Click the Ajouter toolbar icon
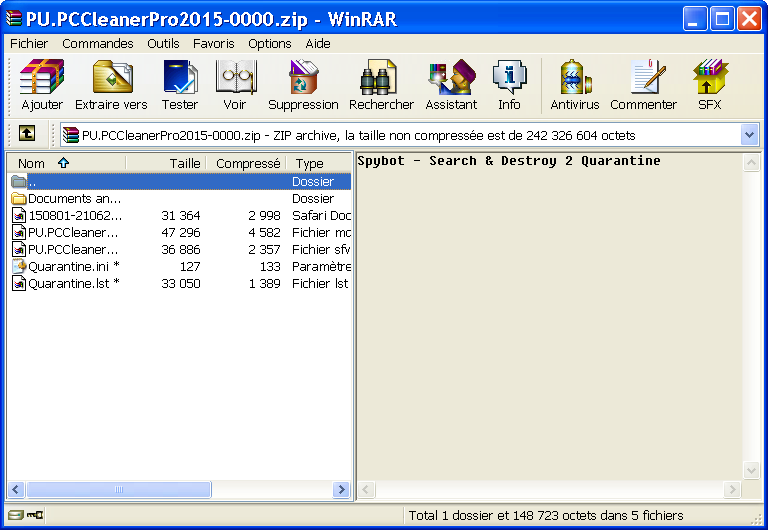Screen dimensions: 768x530 point(42,77)
